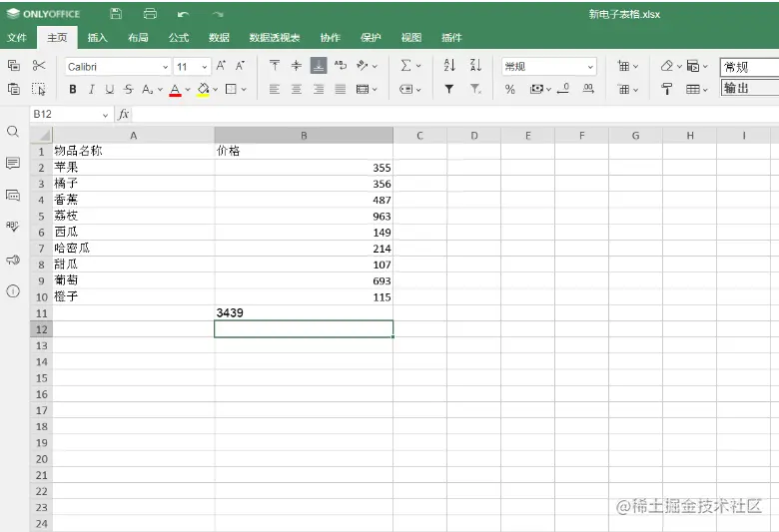Screen dimensions: 779x532
Task: Toggle align middle vertically
Action: [x=296, y=66]
